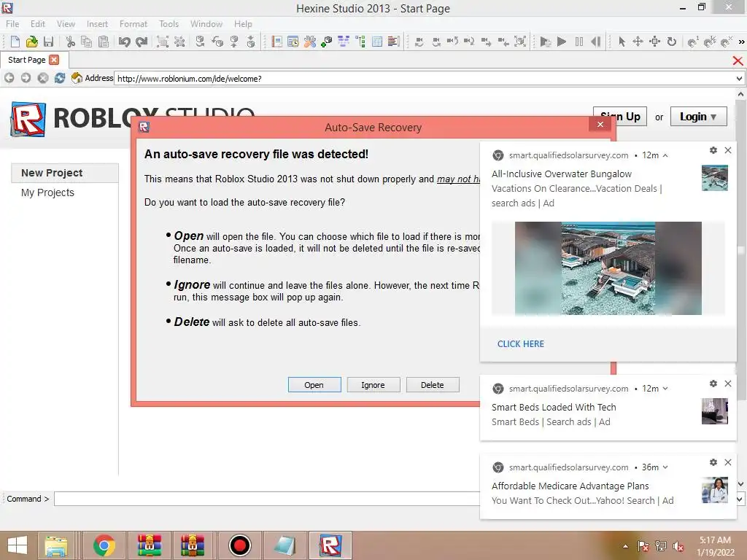Screen dimensions: 747x560
Task: Click the Save floppy disk icon
Action: pos(48,42)
